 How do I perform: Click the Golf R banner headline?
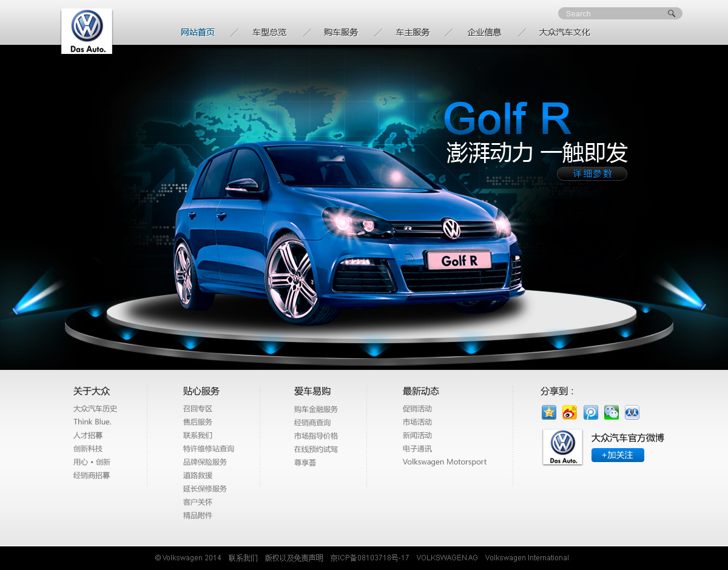[507, 118]
